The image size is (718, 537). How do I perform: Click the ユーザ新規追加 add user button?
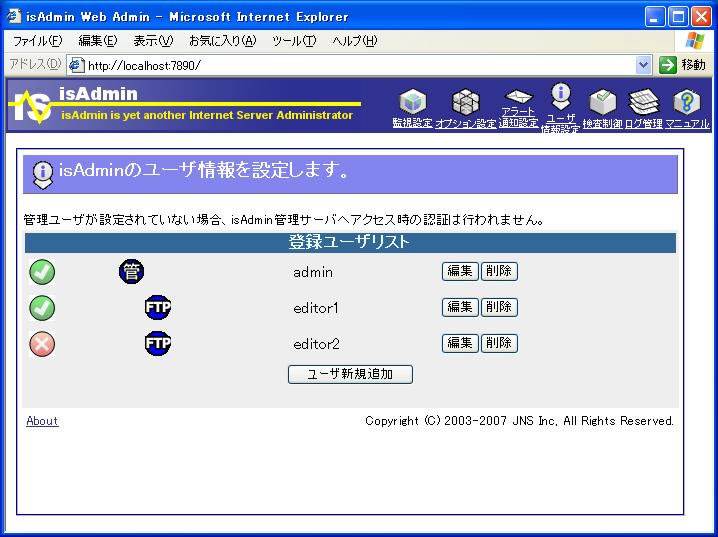click(350, 374)
